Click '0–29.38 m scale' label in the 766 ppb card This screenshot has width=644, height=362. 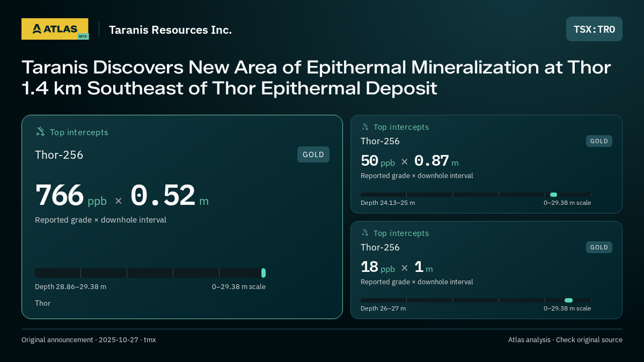pyautogui.click(x=239, y=286)
